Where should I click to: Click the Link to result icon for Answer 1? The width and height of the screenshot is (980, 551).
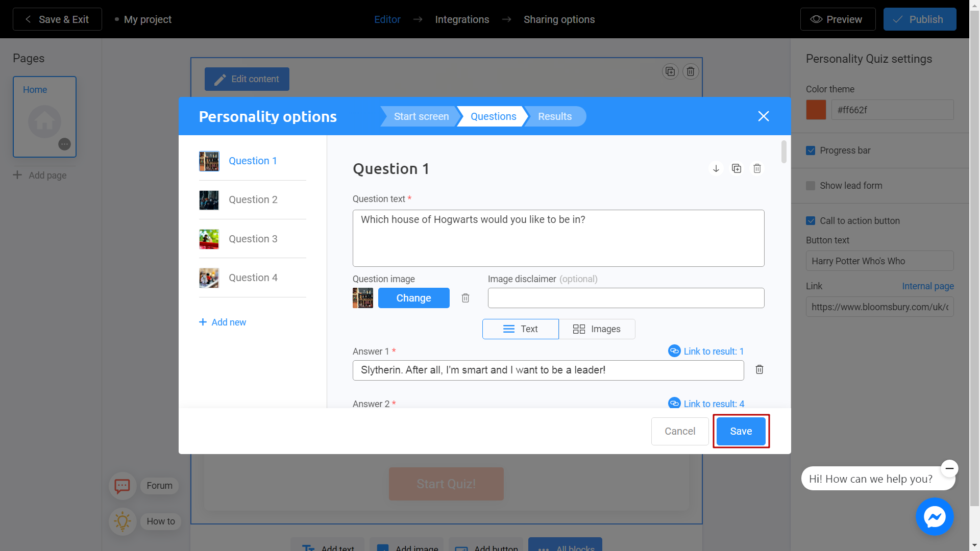pyautogui.click(x=674, y=350)
